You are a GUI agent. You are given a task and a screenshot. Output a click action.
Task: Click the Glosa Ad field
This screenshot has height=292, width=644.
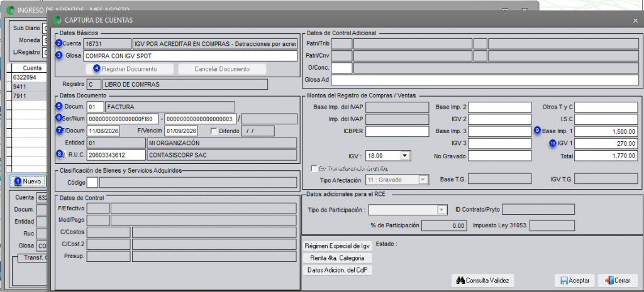pos(485,80)
